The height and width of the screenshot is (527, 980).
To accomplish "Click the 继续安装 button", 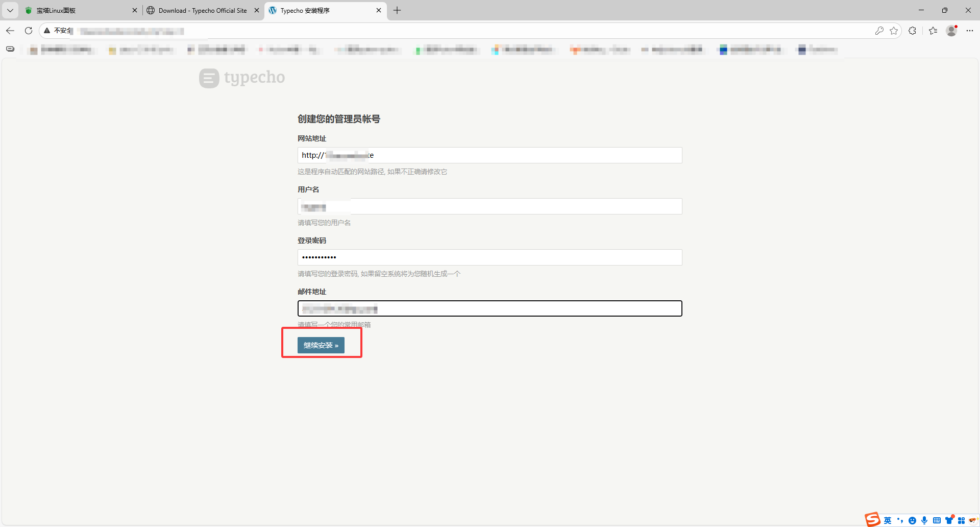I will (321, 345).
